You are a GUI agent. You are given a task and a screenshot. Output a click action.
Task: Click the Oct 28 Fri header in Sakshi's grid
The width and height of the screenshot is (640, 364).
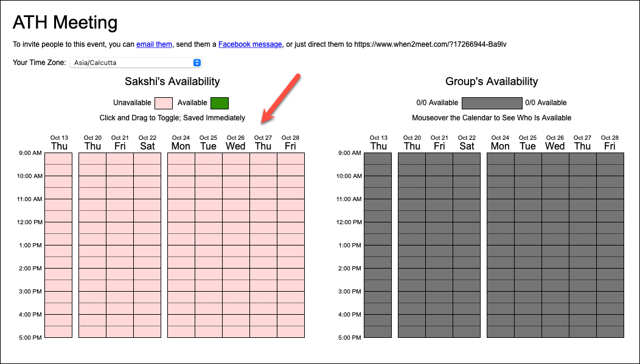coord(290,143)
